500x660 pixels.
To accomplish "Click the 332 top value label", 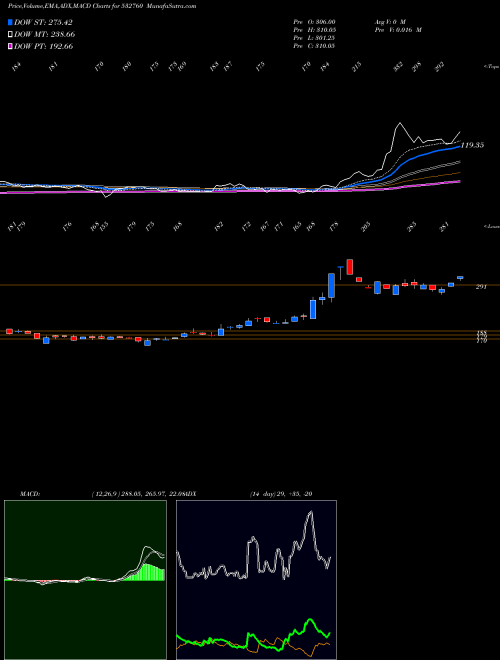I will click(398, 66).
